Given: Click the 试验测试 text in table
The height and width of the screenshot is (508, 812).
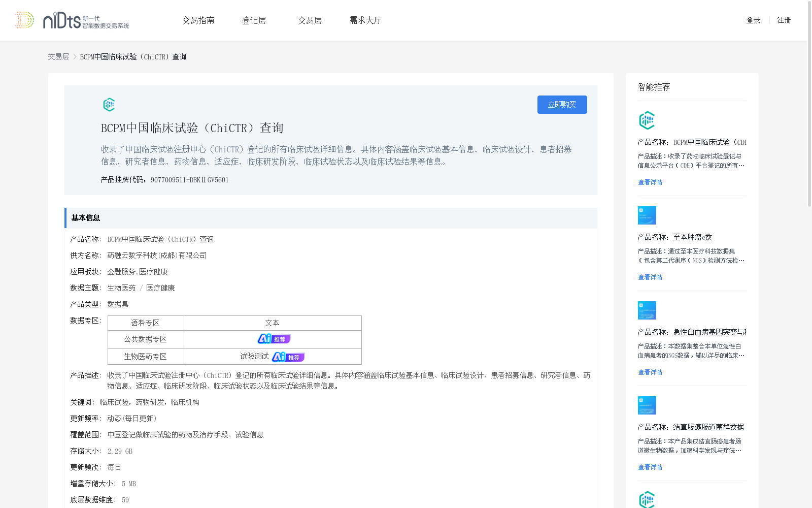Looking at the screenshot, I should click(x=254, y=357).
